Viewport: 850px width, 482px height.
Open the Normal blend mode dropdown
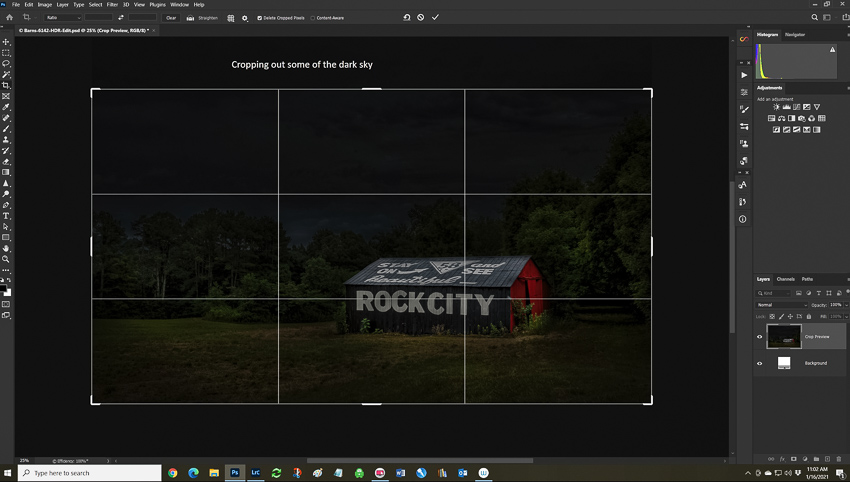tap(780, 305)
